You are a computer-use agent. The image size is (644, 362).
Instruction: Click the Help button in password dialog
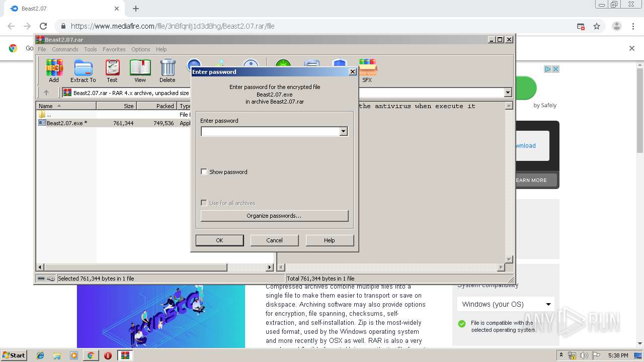pos(330,240)
